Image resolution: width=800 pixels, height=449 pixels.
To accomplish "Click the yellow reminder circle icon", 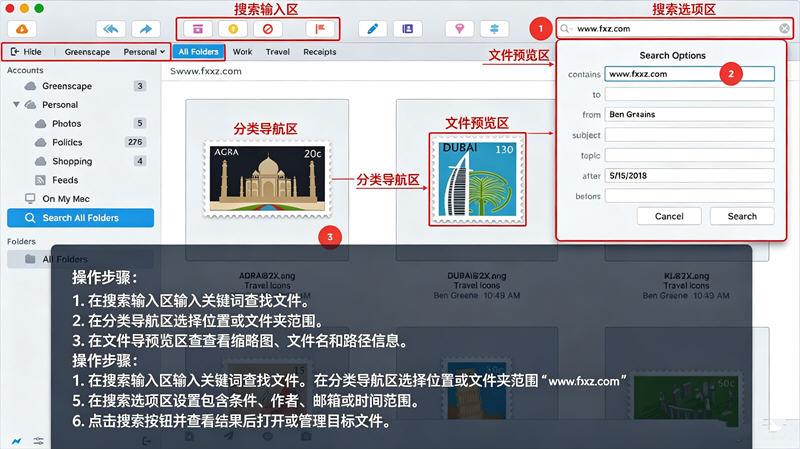I will coord(233,29).
